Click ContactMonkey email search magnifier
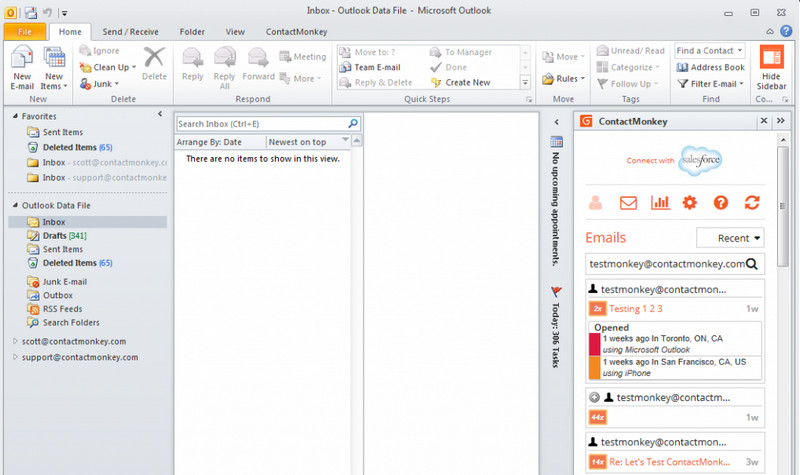800x475 pixels. point(752,264)
